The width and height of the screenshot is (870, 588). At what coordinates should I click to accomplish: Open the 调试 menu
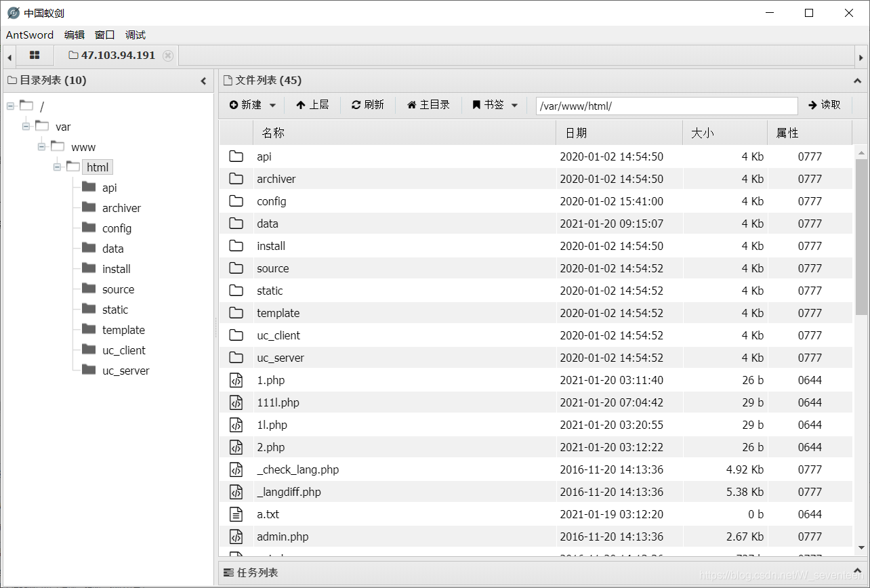(136, 35)
